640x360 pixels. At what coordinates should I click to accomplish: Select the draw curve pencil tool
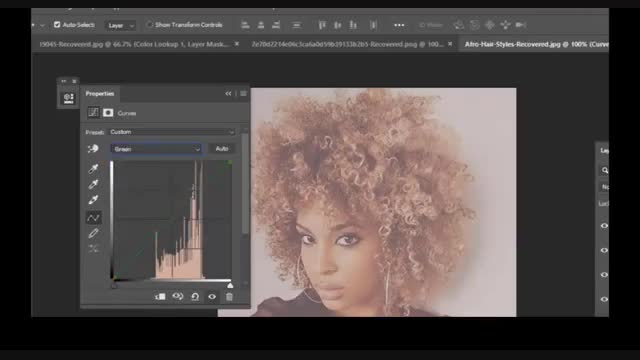(93, 233)
